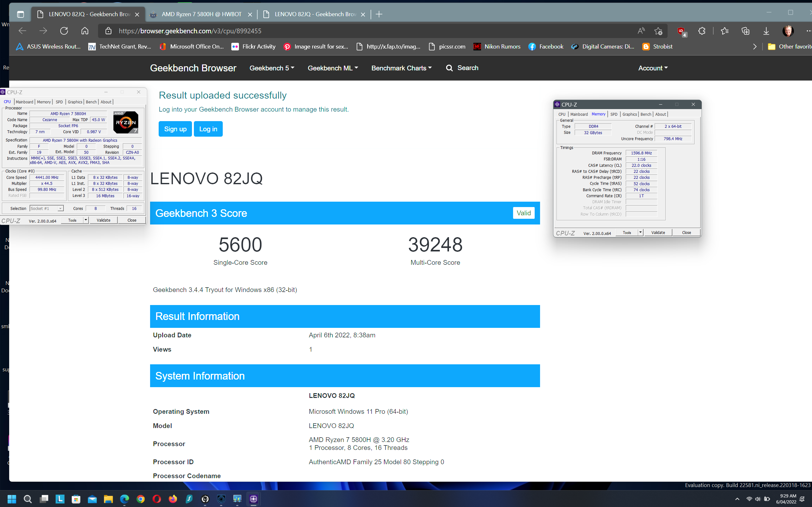The image size is (812, 507).
Task: Open the Extensions puzzle icon
Action: (x=702, y=31)
